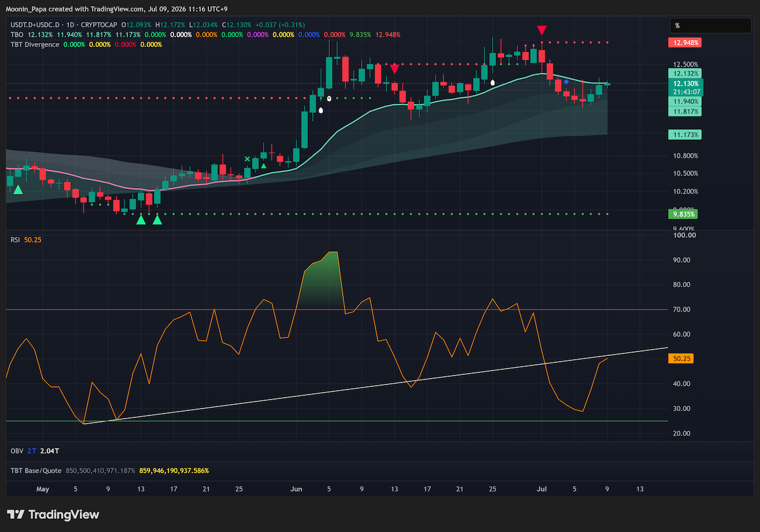
Task: Select the white marker on the June 25 candle
Action: point(493,82)
